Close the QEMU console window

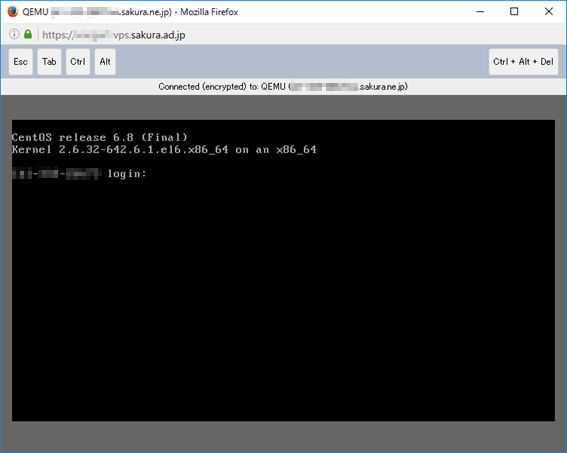click(x=549, y=12)
